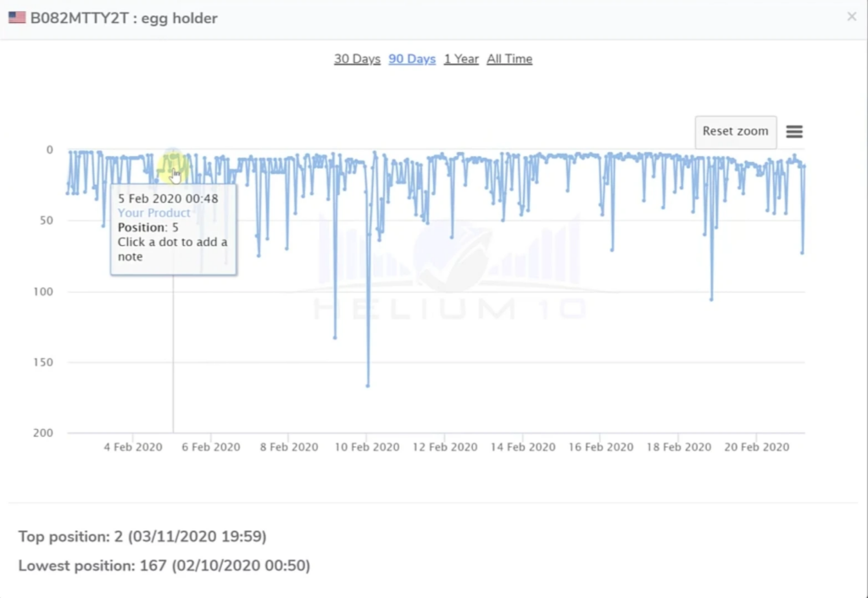Click the ASIN title B082MTTY2T
This screenshot has height=598, width=868.
point(78,16)
